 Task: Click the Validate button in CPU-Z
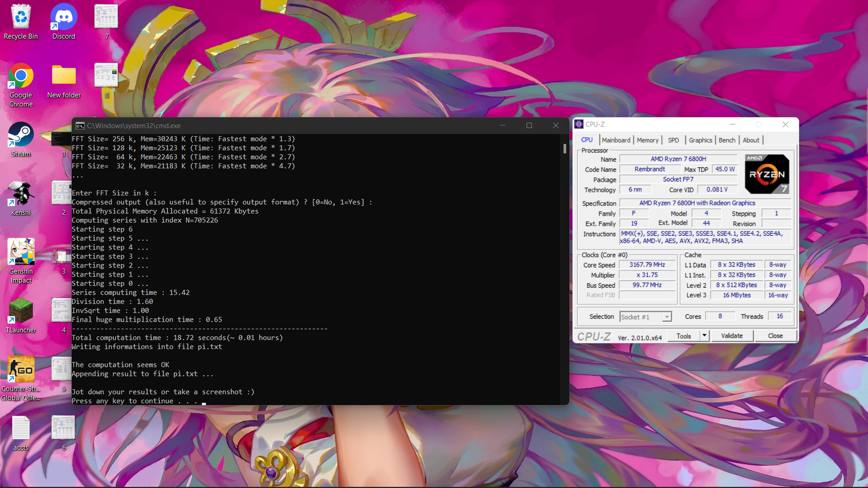click(732, 336)
